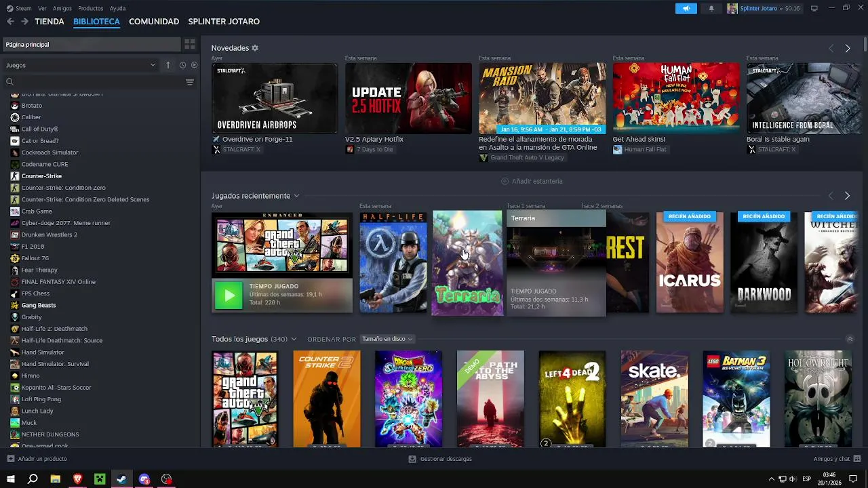The width and height of the screenshot is (868, 488).
Task: Open the notifications bell
Action: click(x=711, y=8)
